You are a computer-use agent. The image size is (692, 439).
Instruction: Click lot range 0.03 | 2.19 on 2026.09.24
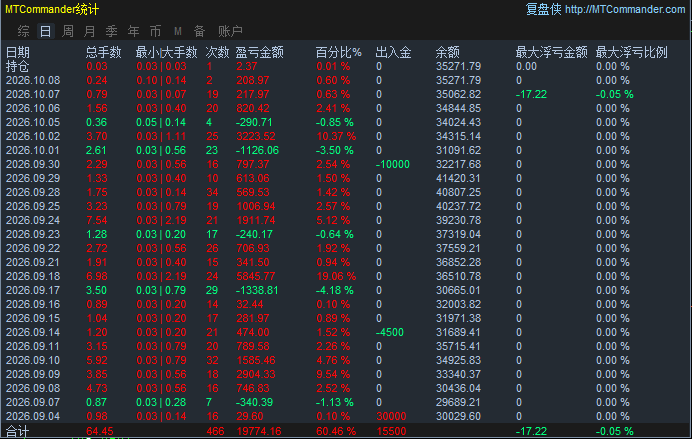[161, 220]
